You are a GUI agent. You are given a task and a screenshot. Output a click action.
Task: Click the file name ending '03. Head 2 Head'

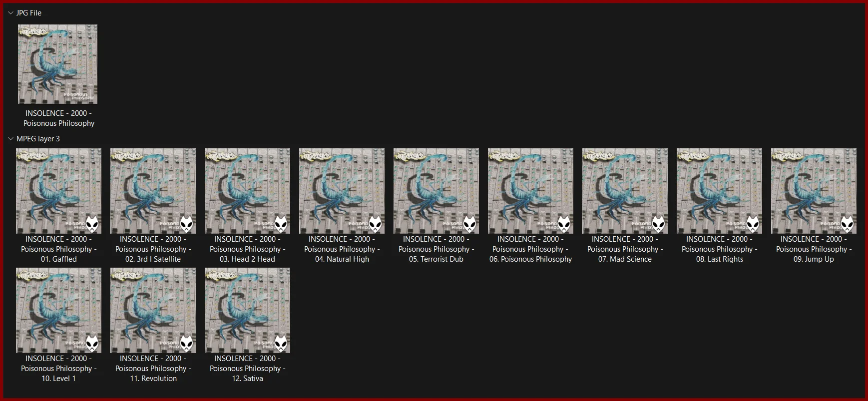click(x=248, y=249)
